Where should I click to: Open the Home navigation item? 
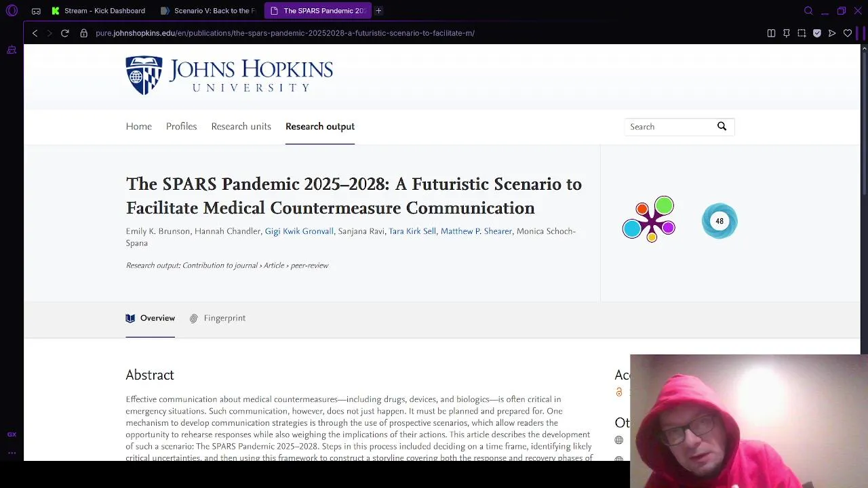[139, 127]
